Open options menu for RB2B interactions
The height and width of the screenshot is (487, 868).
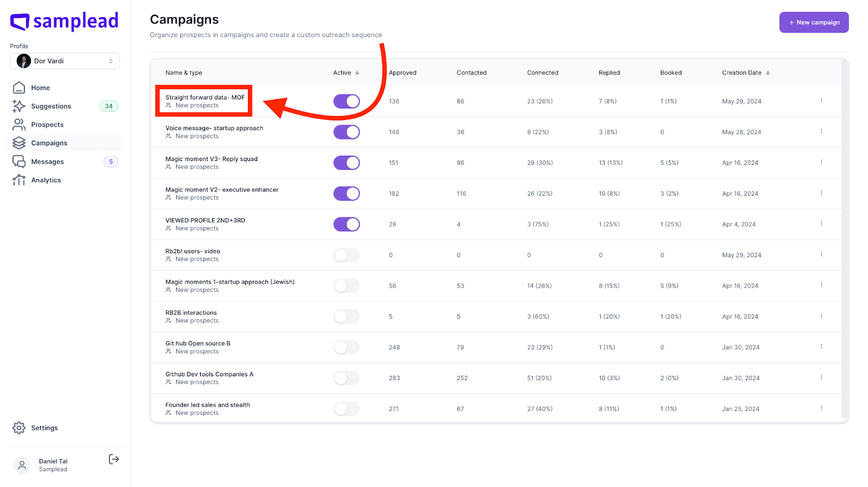821,316
